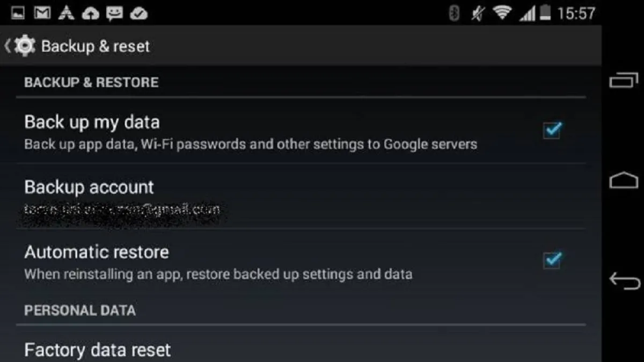Tap the Gmail notification icon
The height and width of the screenshot is (362, 644).
click(42, 13)
